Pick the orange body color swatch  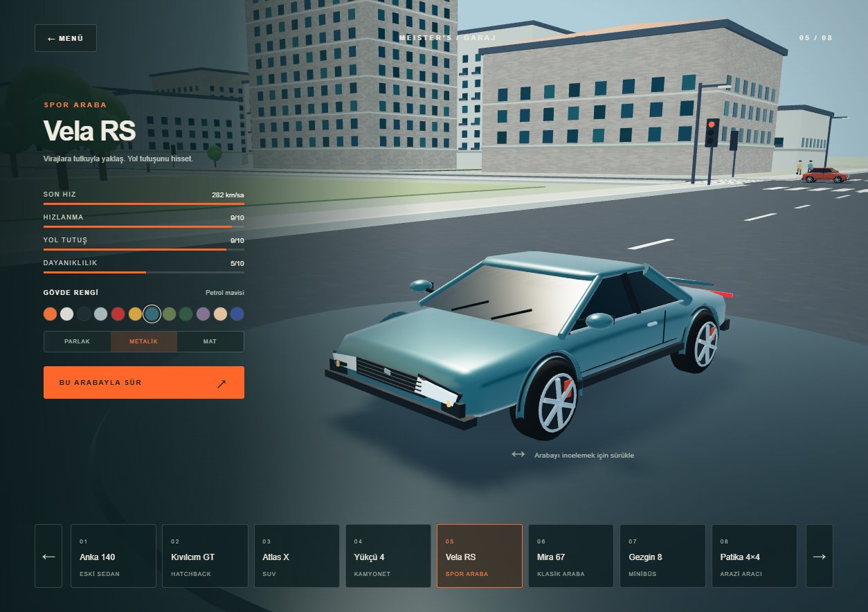(x=50, y=314)
